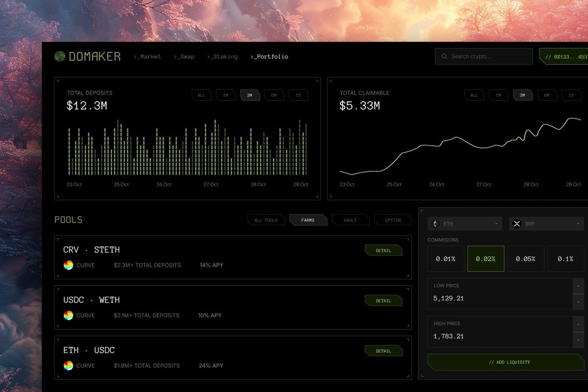Click the Curve icon in ETH · USDC pool
Screen dimensions: 588x392
[x=68, y=366]
